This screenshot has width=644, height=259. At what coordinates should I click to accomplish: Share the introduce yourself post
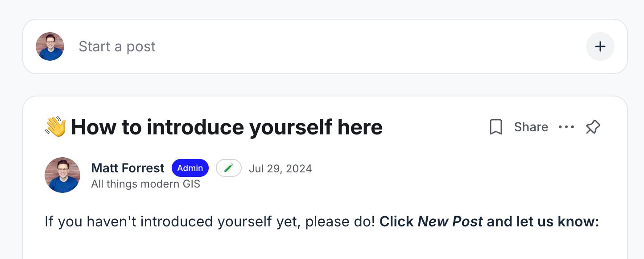pyautogui.click(x=531, y=127)
